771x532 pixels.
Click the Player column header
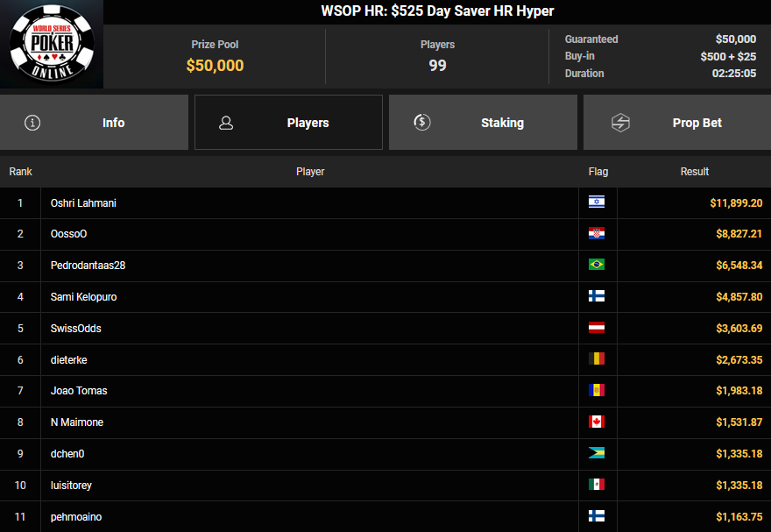pyautogui.click(x=310, y=172)
